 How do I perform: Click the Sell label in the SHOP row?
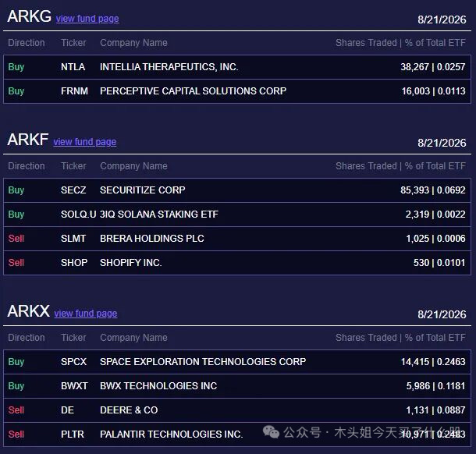coord(16,263)
